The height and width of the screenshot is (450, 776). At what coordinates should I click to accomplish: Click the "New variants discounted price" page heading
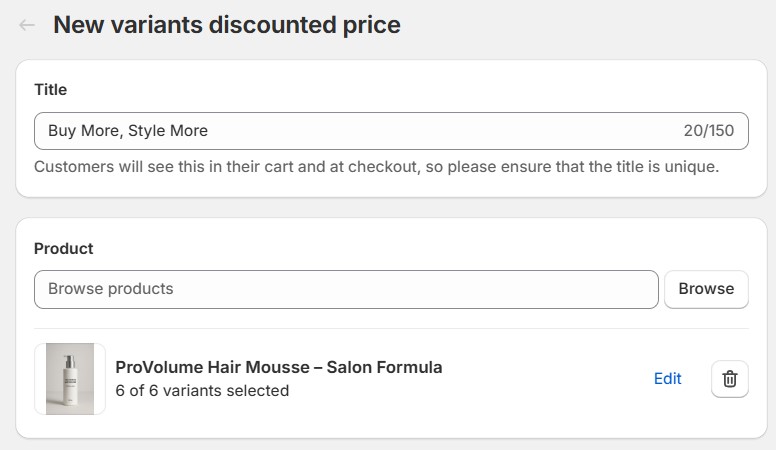227,25
